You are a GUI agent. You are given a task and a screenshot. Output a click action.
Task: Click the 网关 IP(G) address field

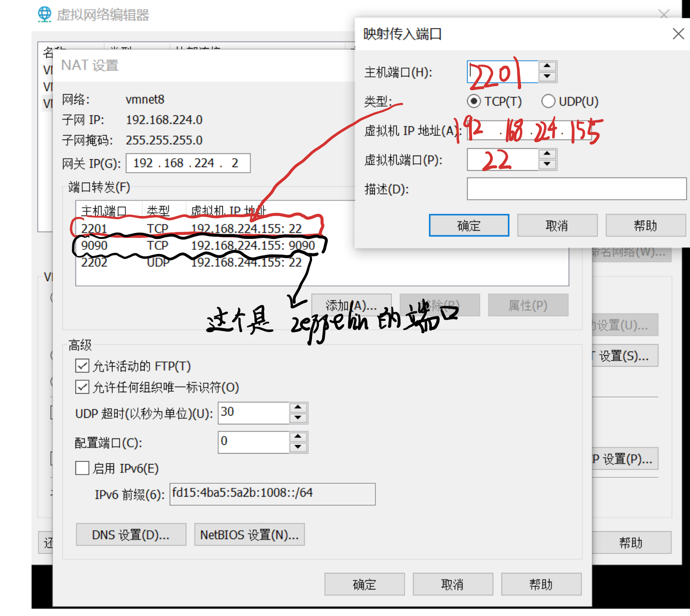click(188, 163)
